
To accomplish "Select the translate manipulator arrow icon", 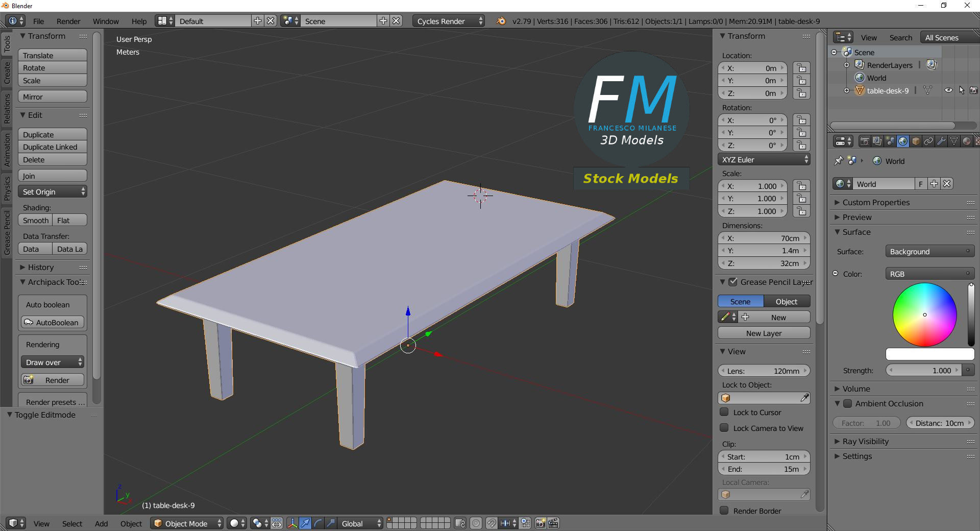I will point(305,523).
